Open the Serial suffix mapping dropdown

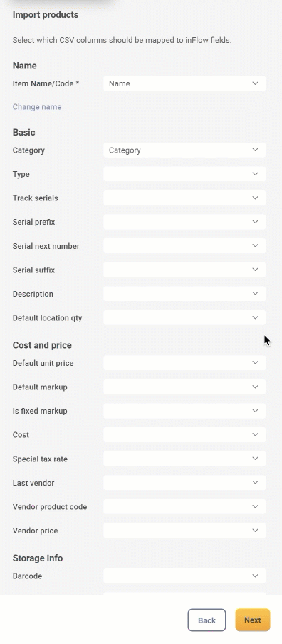pos(184,270)
